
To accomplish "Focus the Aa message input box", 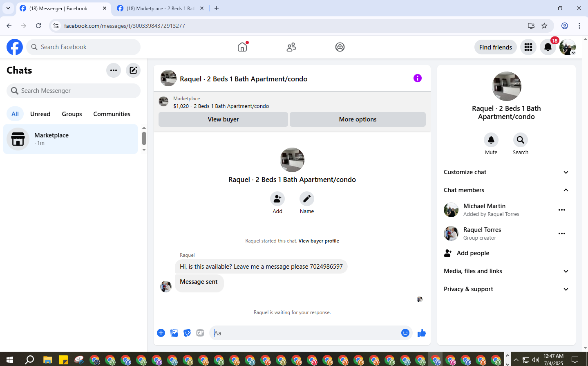I will click(x=305, y=333).
